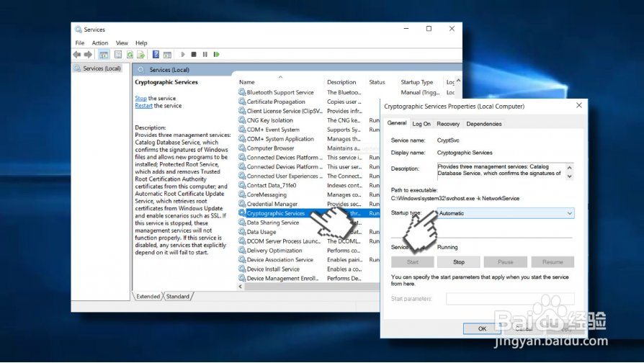This screenshot has height=363, width=644.
Task: Click the Restart the service link
Action: (x=144, y=106)
